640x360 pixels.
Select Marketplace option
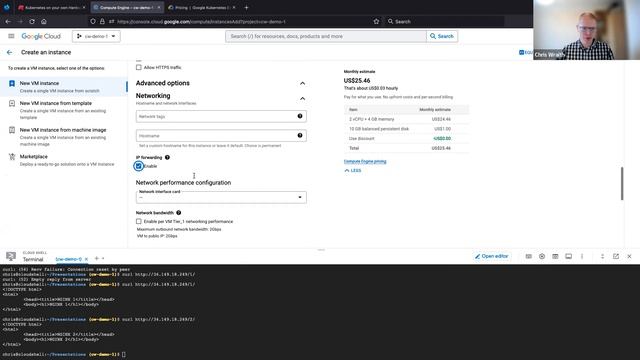pos(64,160)
